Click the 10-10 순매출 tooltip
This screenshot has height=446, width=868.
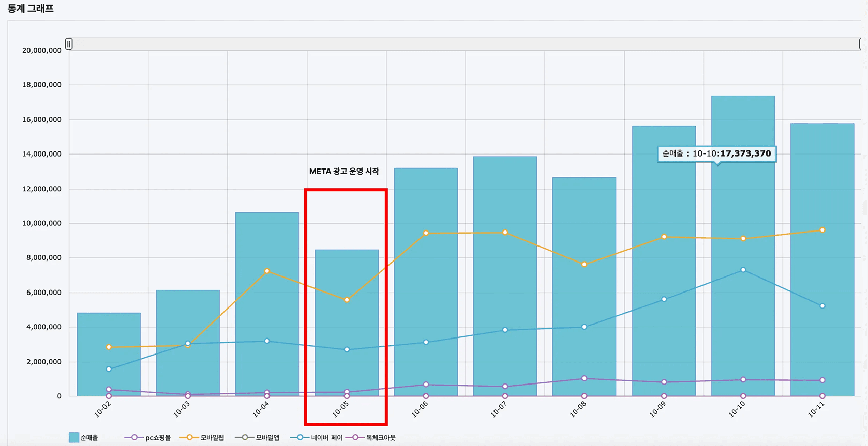(716, 154)
